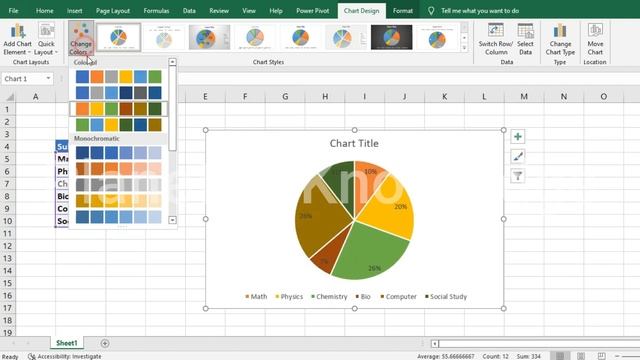Switch to the Home tab

pos(44,11)
